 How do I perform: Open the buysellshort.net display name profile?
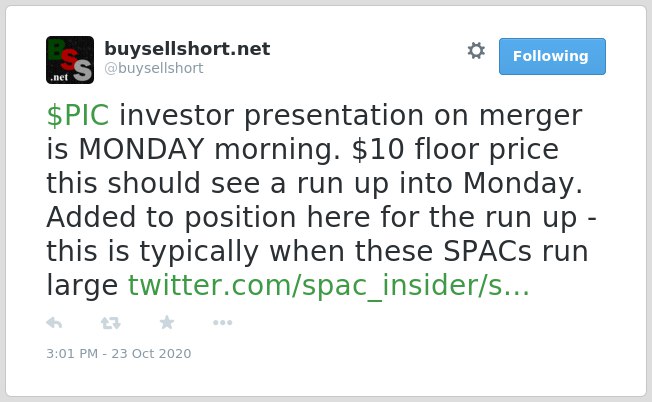click(187, 49)
